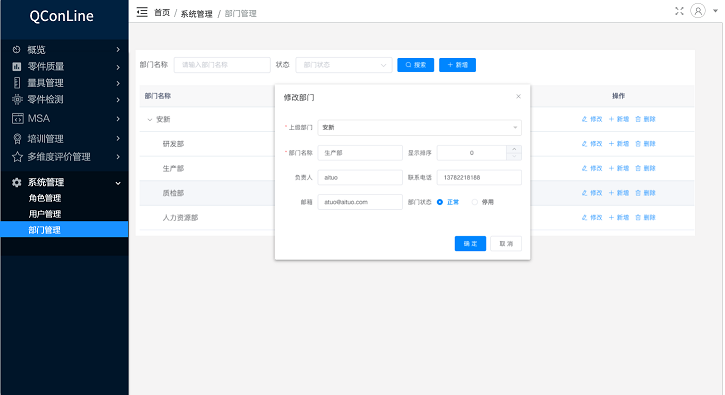Click the 系统管理 breadcrumb
This screenshot has width=725, height=395.
(197, 14)
